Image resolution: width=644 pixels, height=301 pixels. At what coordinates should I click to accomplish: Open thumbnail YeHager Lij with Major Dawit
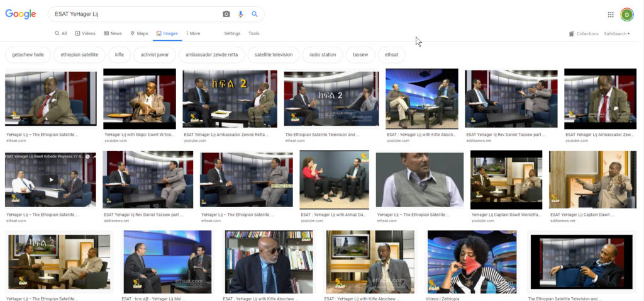[x=140, y=99]
